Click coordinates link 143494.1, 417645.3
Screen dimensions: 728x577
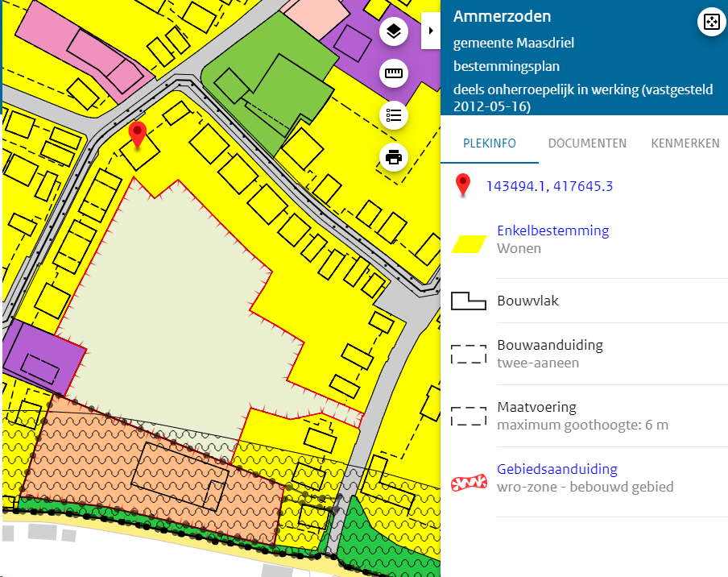click(549, 186)
